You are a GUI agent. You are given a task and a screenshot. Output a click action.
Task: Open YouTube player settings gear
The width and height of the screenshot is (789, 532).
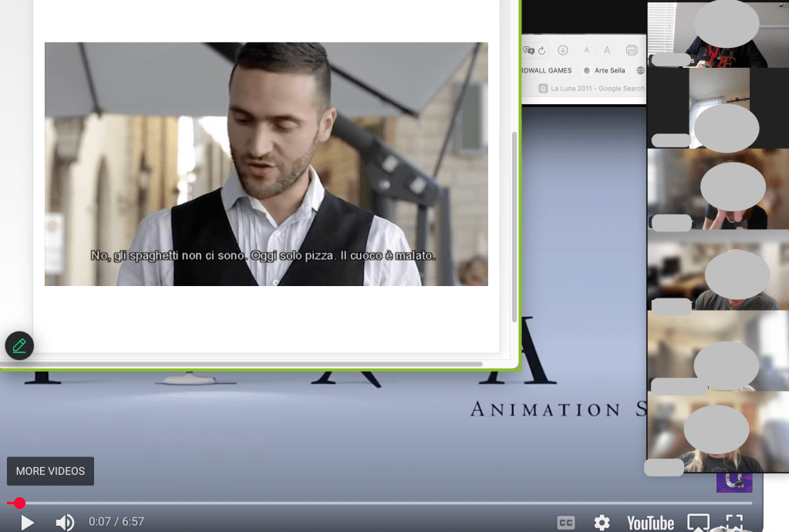point(602,523)
